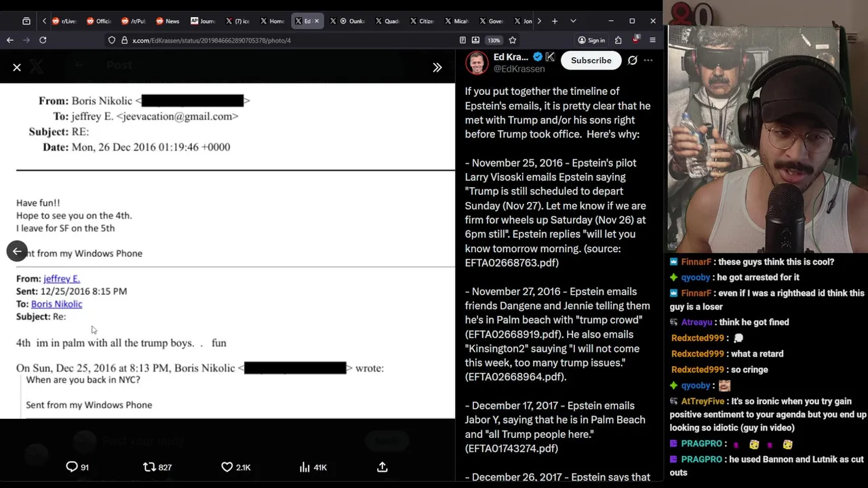The width and height of the screenshot is (868, 488).
Task: Open a new tab with the plus button
Action: 555,21
